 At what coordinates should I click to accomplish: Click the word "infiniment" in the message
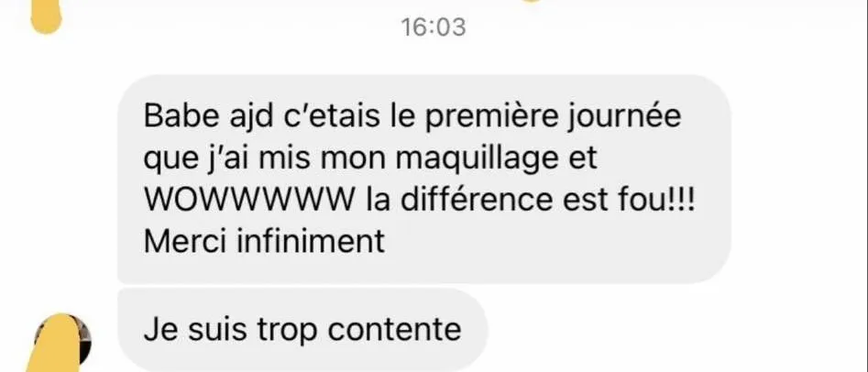coord(311,242)
